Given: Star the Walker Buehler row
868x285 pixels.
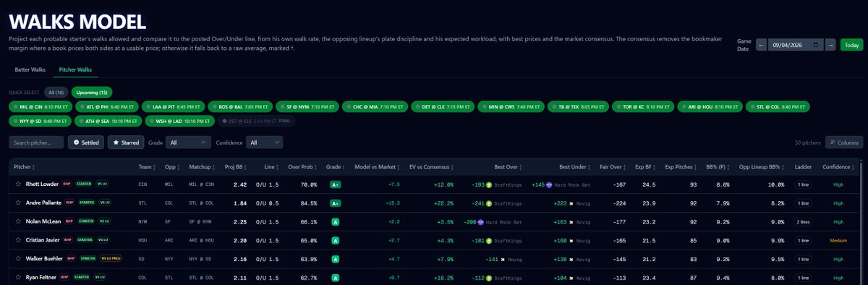Looking at the screenshot, I should [x=18, y=258].
